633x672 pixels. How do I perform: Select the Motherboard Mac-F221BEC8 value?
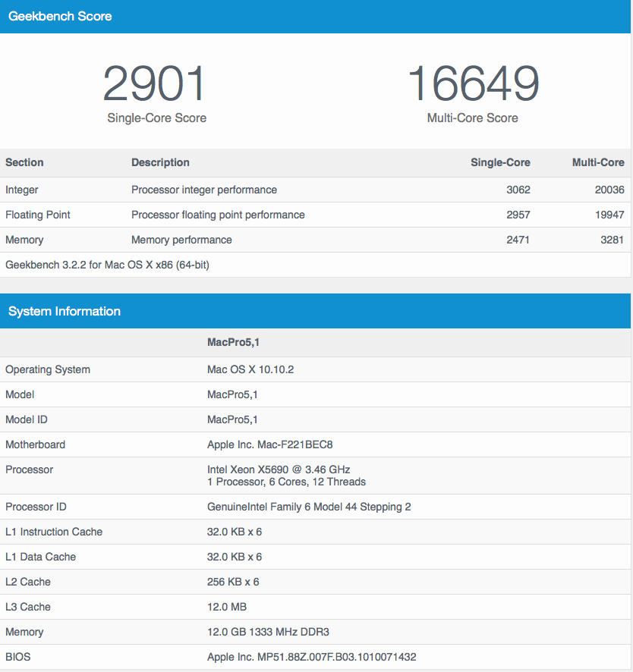pos(269,444)
